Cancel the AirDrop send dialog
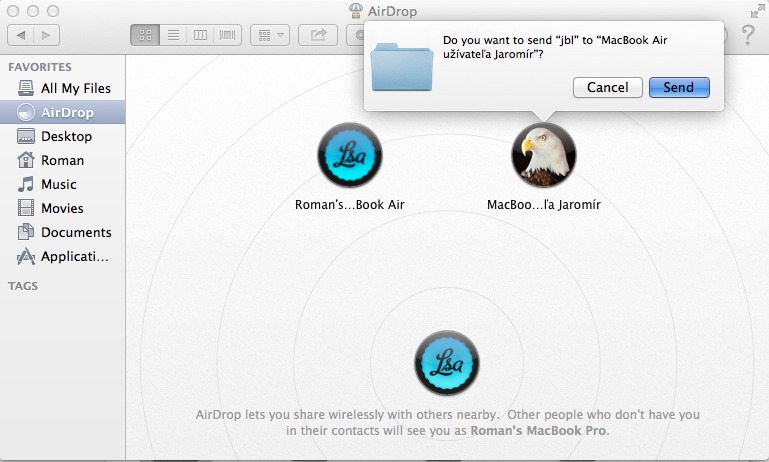 click(608, 87)
